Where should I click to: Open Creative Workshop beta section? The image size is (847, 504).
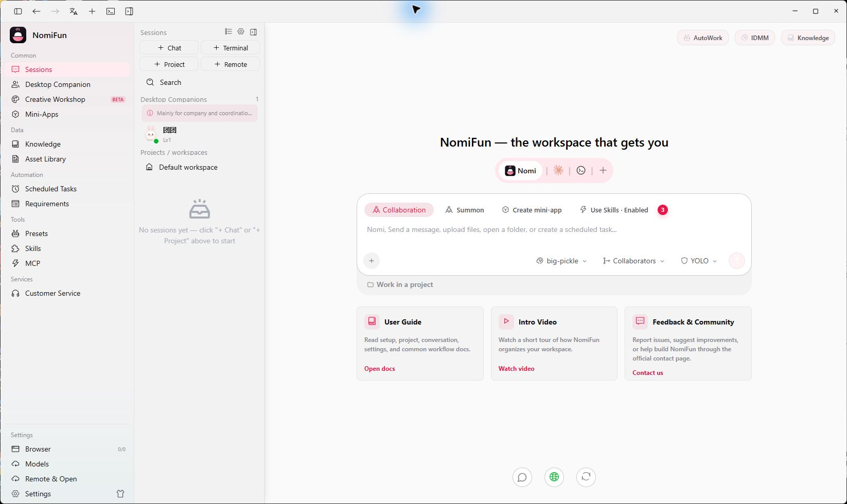(67, 99)
